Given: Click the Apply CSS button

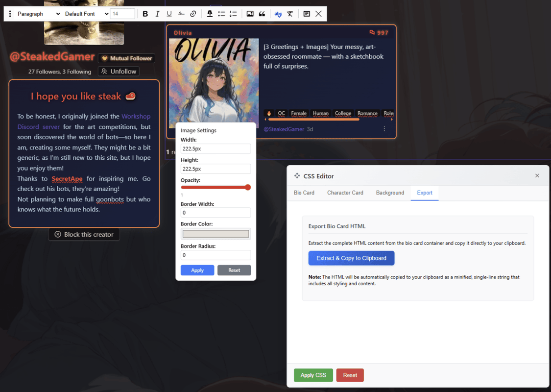Looking at the screenshot, I should click(x=313, y=375).
